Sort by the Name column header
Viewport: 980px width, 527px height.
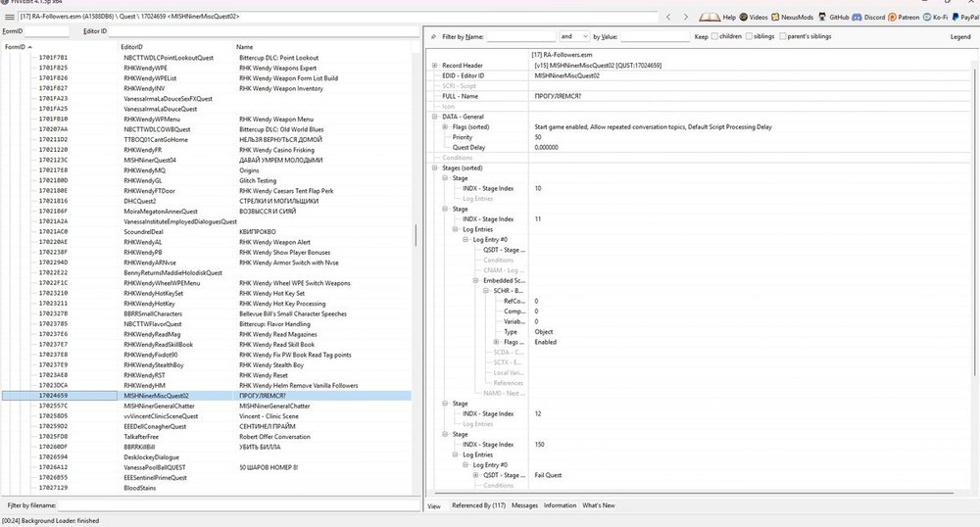pos(321,47)
